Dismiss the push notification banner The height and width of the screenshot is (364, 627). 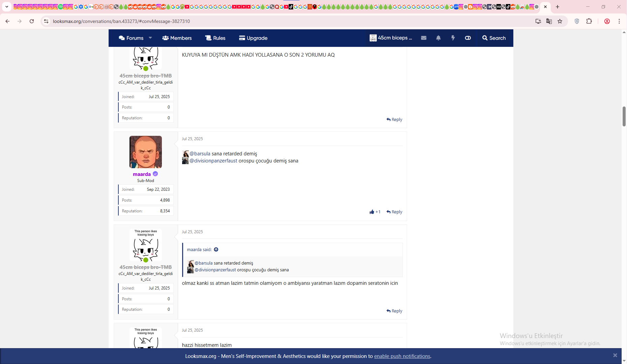point(615,355)
